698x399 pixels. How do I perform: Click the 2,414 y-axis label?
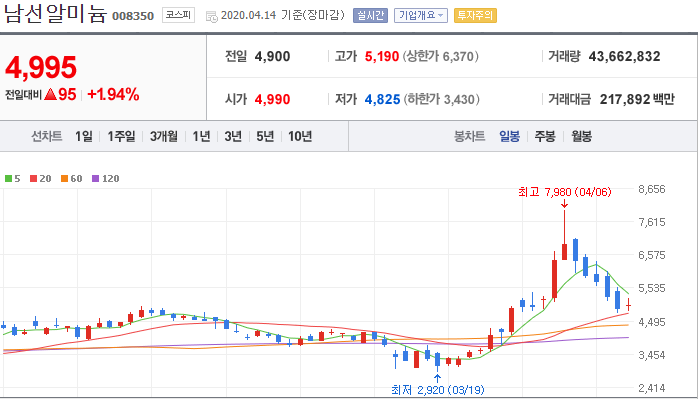pyautogui.click(x=652, y=388)
